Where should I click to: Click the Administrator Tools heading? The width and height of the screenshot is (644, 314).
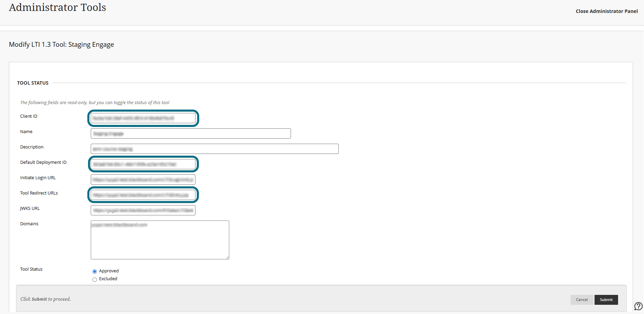click(57, 7)
